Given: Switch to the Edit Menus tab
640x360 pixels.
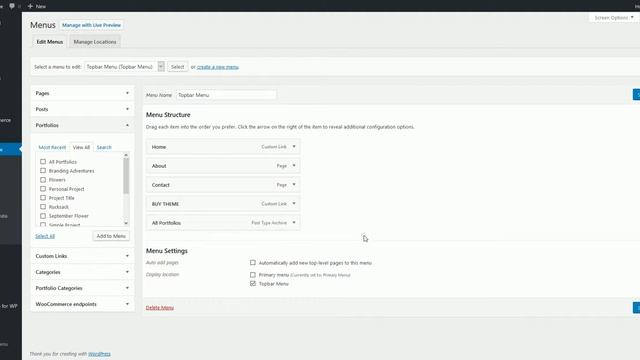Looking at the screenshot, I should click(x=49, y=42).
